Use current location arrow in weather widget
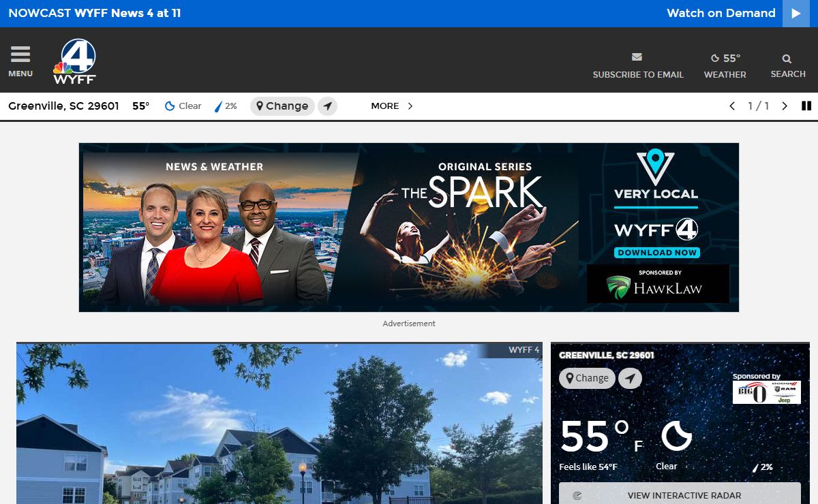Image resolution: width=818 pixels, height=504 pixels. 630,379
